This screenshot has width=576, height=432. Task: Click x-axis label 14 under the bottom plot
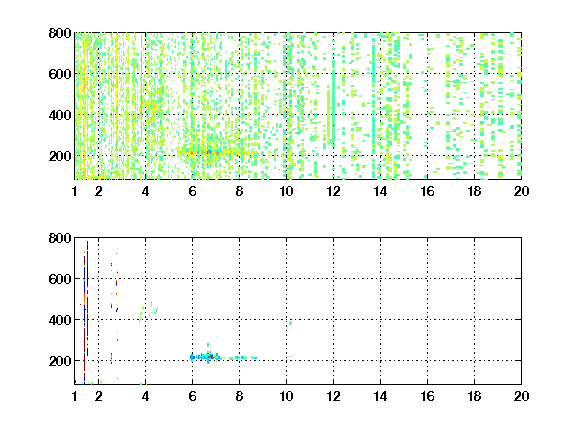pos(380,396)
